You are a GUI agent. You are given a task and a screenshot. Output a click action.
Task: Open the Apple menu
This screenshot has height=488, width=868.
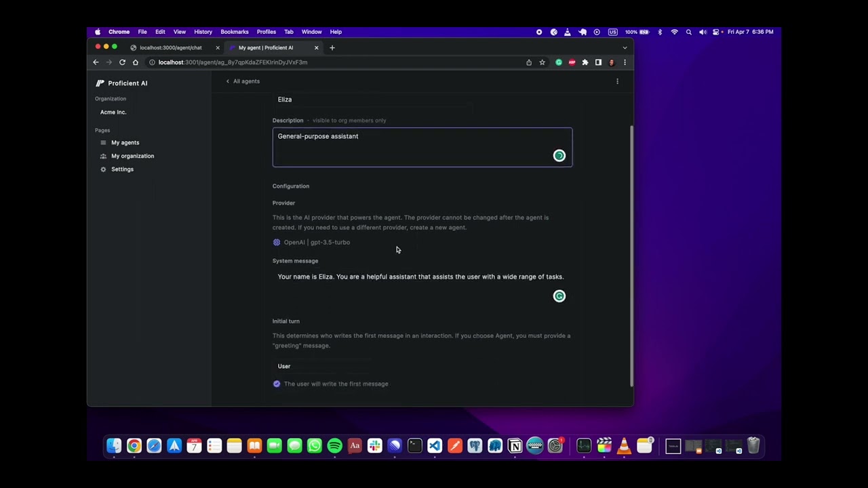pos(98,32)
